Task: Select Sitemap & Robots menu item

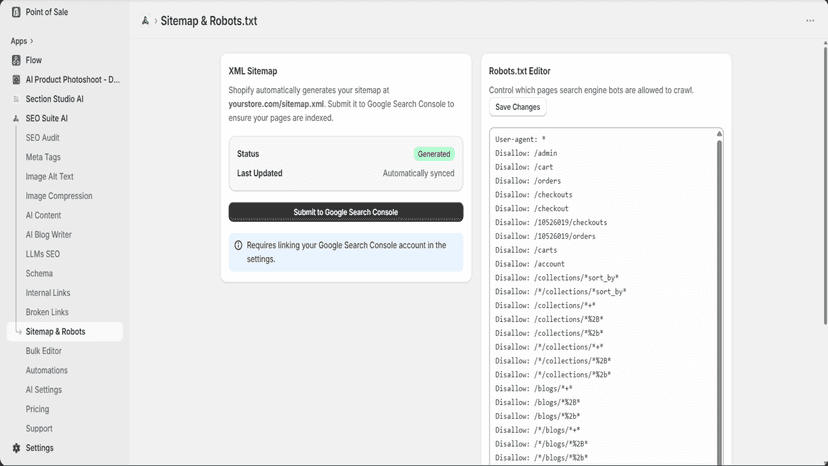Action: tap(64, 331)
